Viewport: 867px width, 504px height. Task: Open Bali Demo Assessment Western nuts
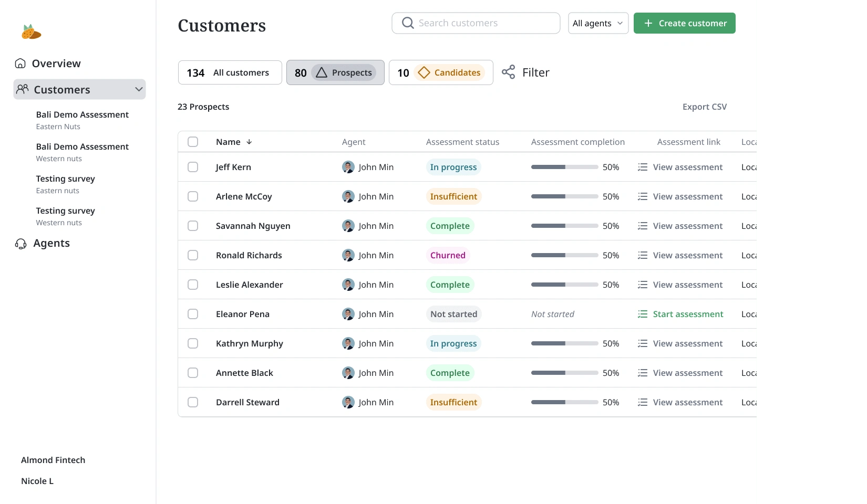pos(82,152)
